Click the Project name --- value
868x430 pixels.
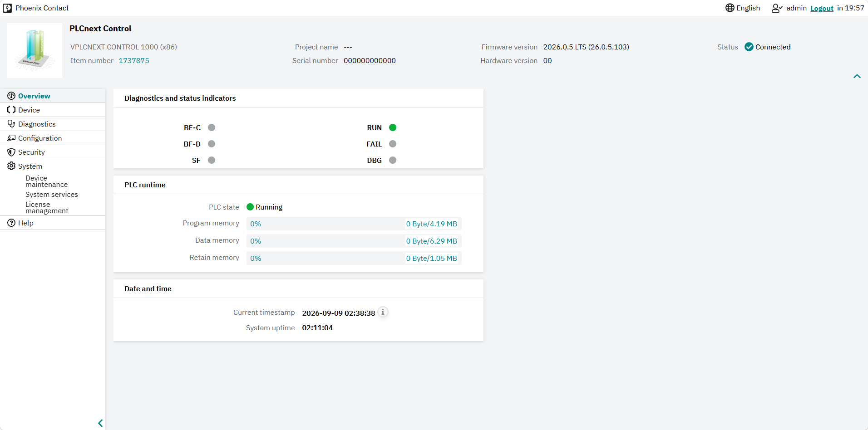click(348, 47)
